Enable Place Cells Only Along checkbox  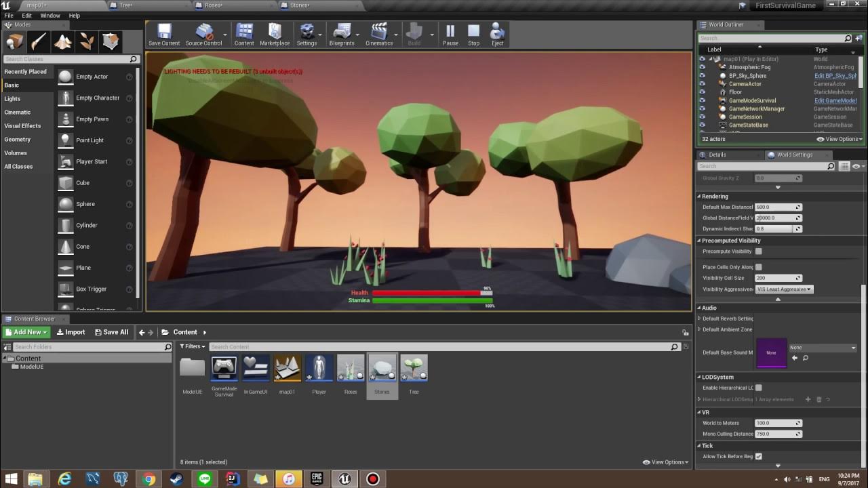point(759,267)
